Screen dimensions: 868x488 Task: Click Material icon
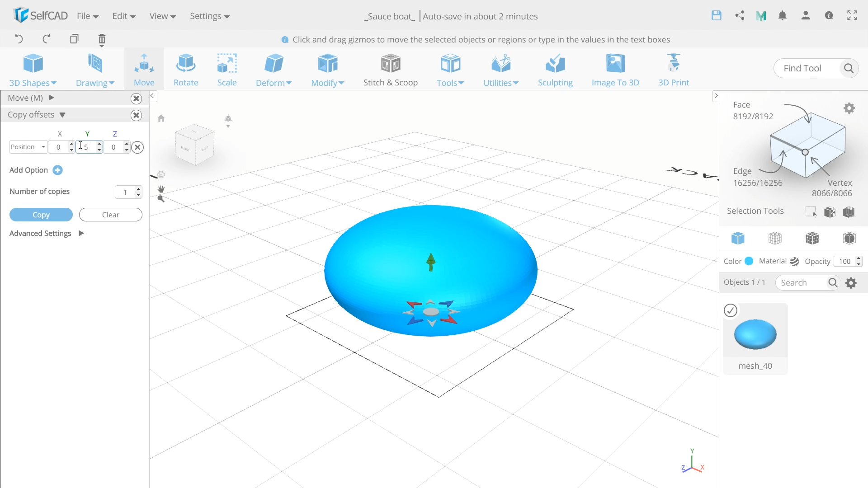[794, 261]
